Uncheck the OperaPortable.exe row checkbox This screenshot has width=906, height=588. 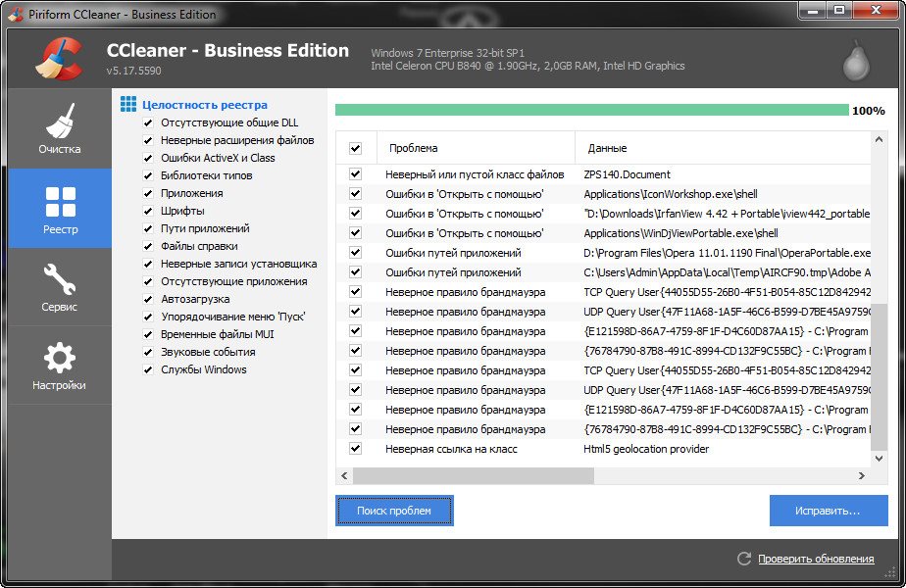pos(355,253)
